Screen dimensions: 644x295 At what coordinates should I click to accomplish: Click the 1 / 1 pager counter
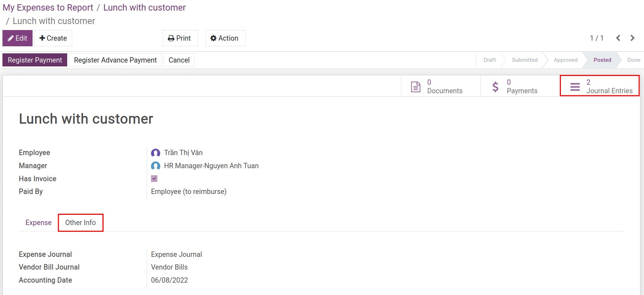coord(597,38)
